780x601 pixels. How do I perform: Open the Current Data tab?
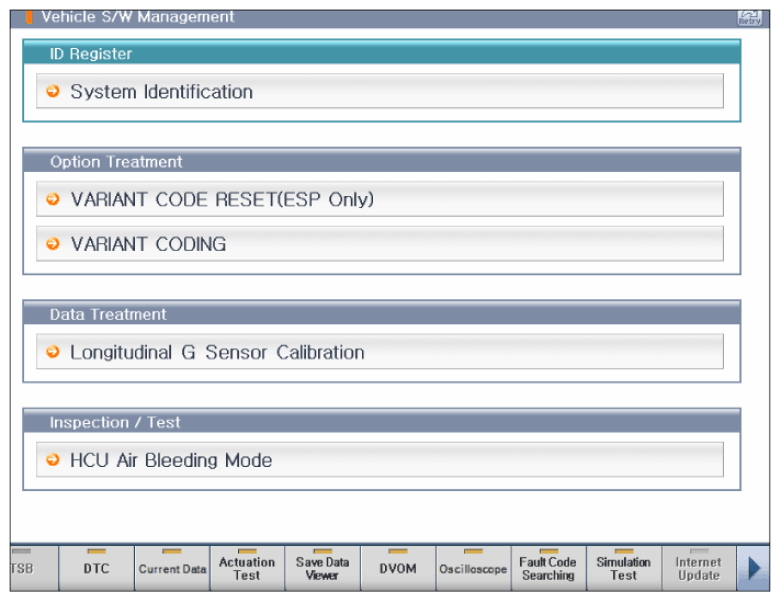(172, 568)
